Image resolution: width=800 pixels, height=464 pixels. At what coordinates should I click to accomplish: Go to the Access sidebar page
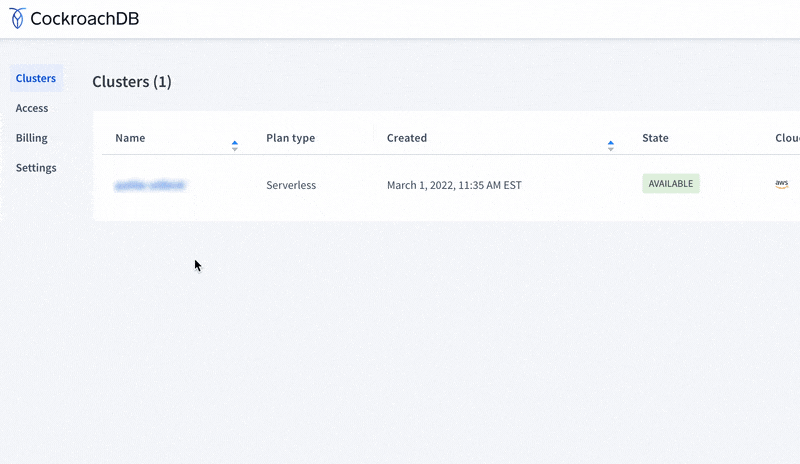pos(32,108)
